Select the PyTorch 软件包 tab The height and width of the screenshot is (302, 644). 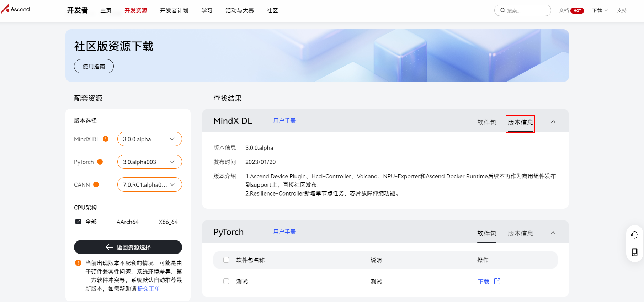[486, 234]
